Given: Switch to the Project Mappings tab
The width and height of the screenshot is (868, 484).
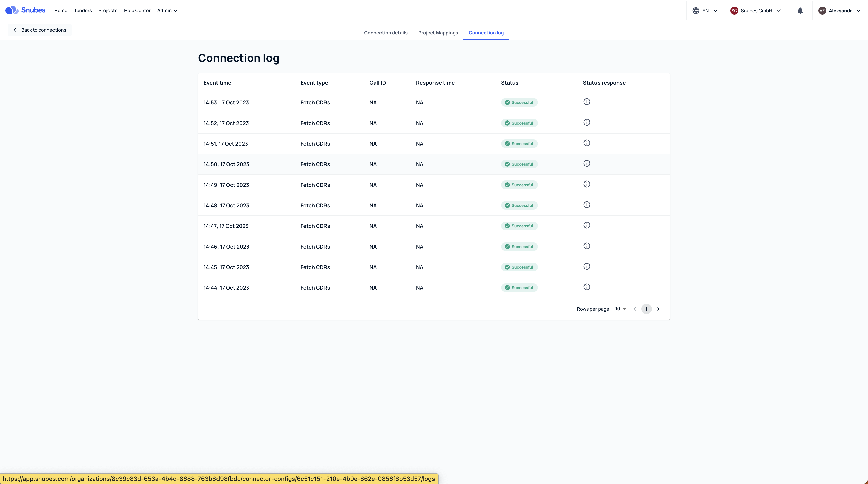Looking at the screenshot, I should pos(438,33).
